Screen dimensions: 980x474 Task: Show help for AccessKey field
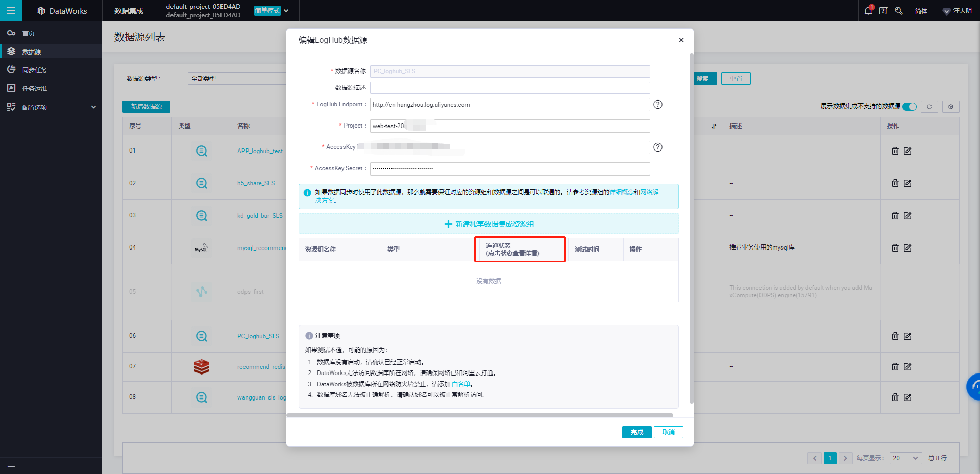(x=658, y=147)
